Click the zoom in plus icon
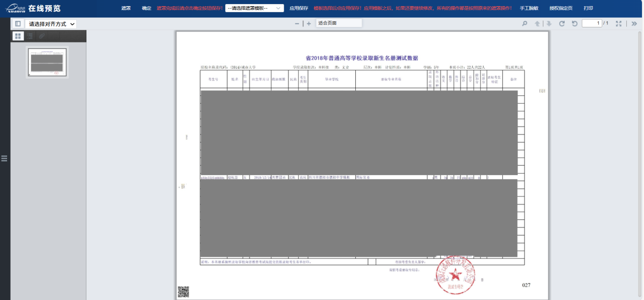Screen dimensions: 644x300 click(x=309, y=24)
